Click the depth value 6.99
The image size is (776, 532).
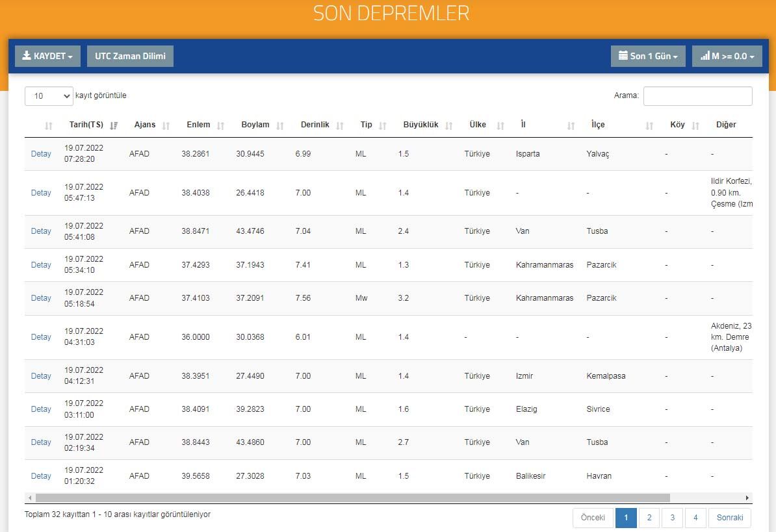[303, 154]
